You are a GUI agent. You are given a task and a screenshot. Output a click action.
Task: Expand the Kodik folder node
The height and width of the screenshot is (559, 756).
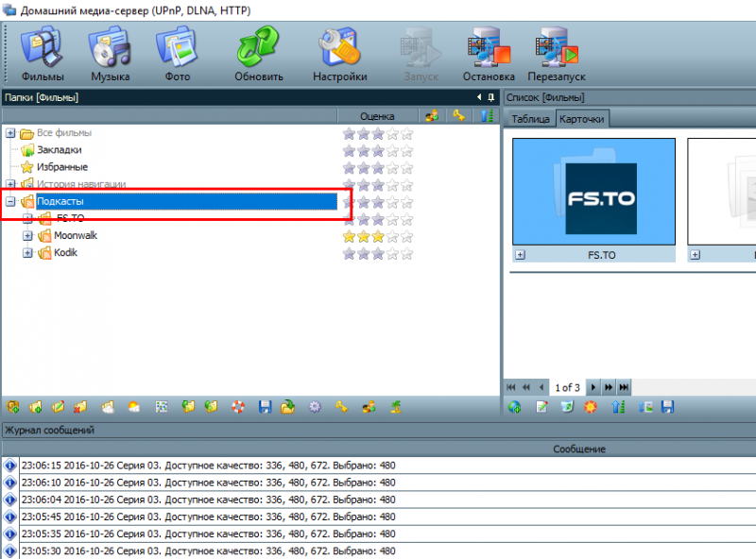27,253
